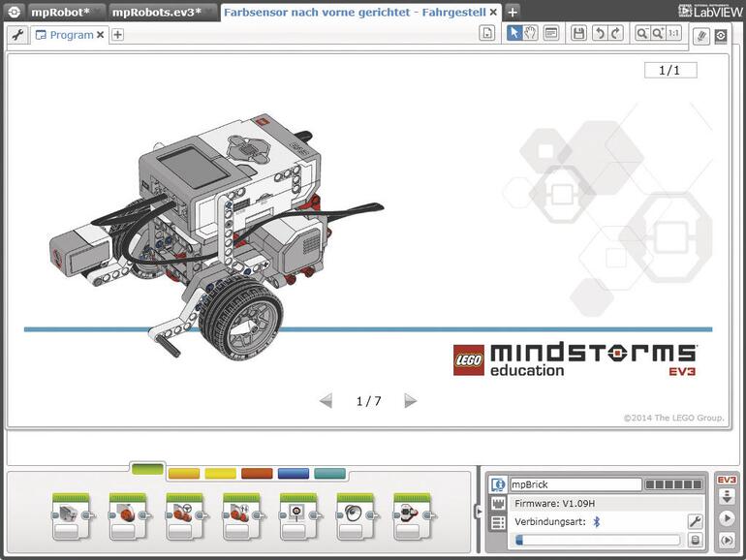Go to next building instruction page
746x560 pixels.
tap(411, 401)
